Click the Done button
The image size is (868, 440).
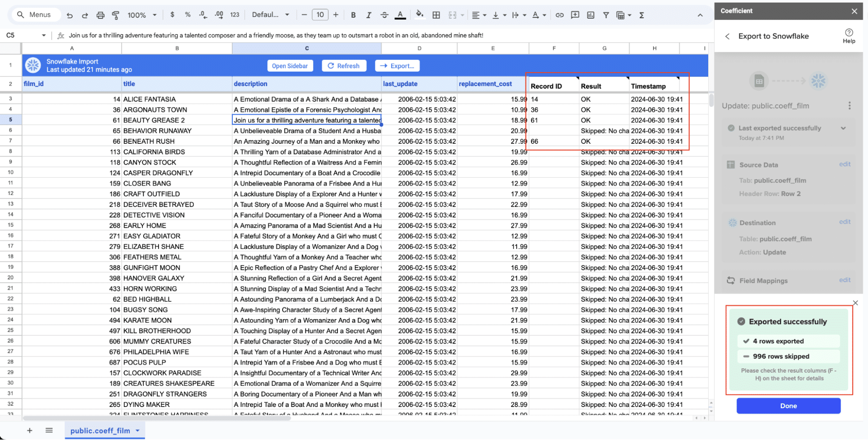pos(788,406)
